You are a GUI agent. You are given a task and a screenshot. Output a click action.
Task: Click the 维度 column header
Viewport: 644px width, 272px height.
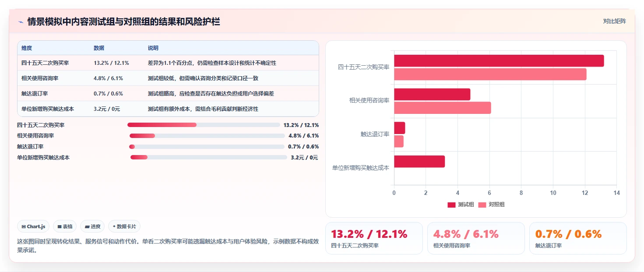(x=27, y=48)
